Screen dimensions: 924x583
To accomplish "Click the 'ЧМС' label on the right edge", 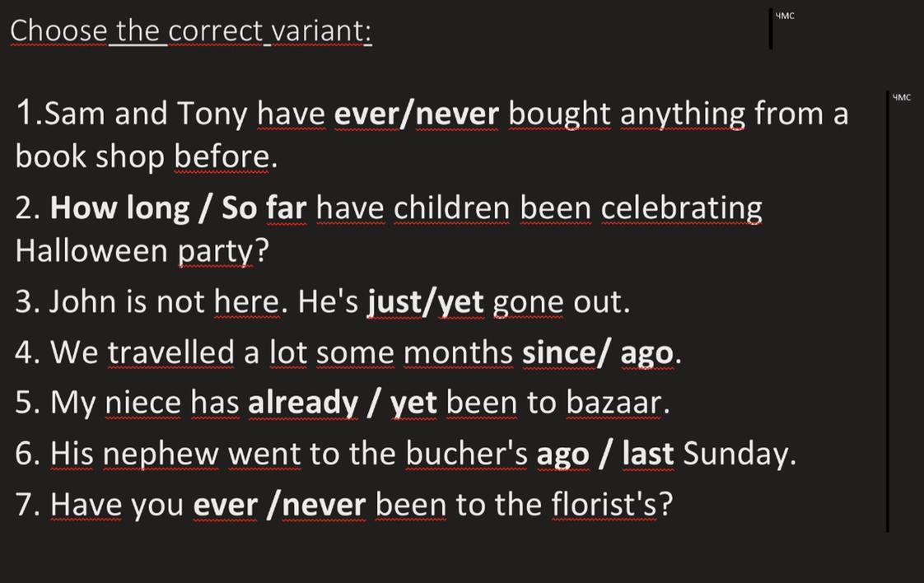I will 901,97.
